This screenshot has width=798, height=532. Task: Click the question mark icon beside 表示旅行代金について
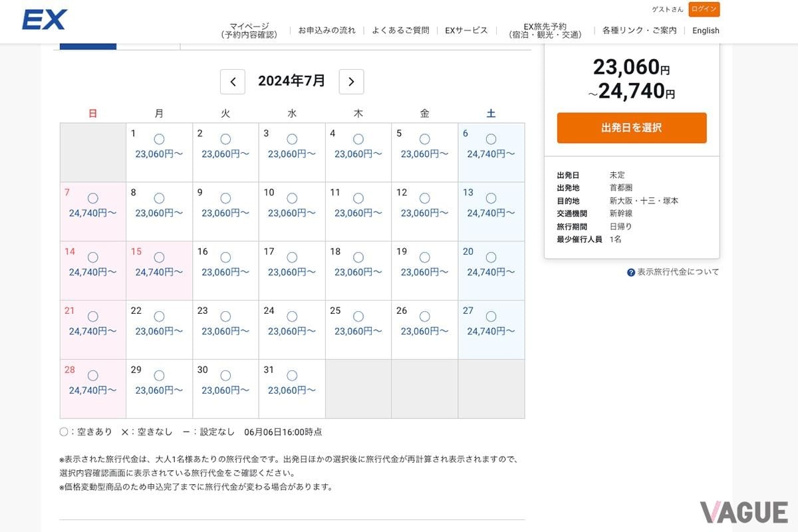[x=631, y=272]
